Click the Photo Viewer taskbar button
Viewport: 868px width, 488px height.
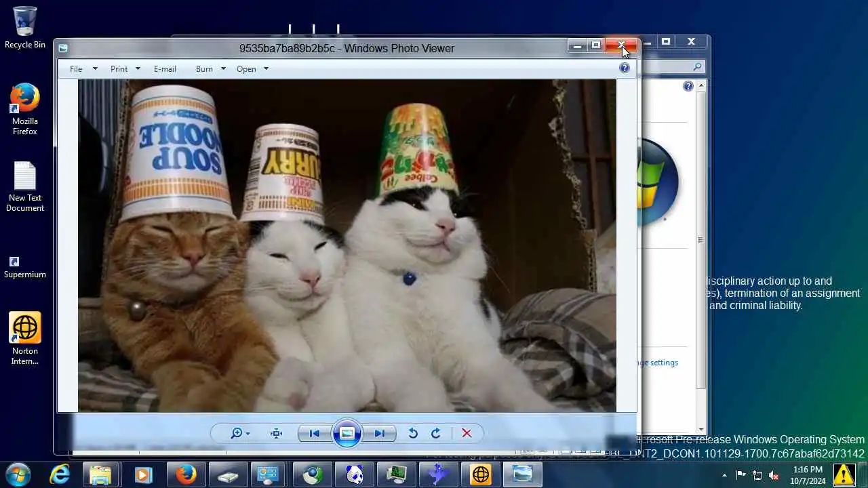pos(523,474)
